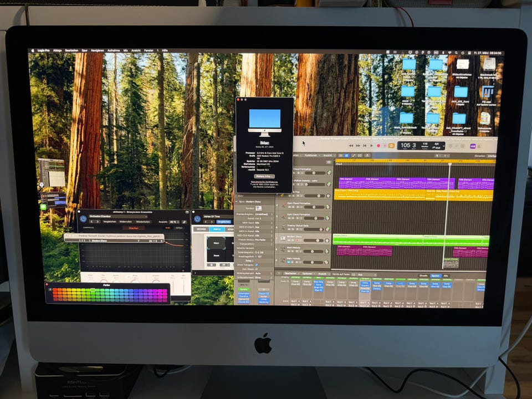
Task: Select the BROWSE tab in Ashes Of Time plugin
Action: coord(202,229)
